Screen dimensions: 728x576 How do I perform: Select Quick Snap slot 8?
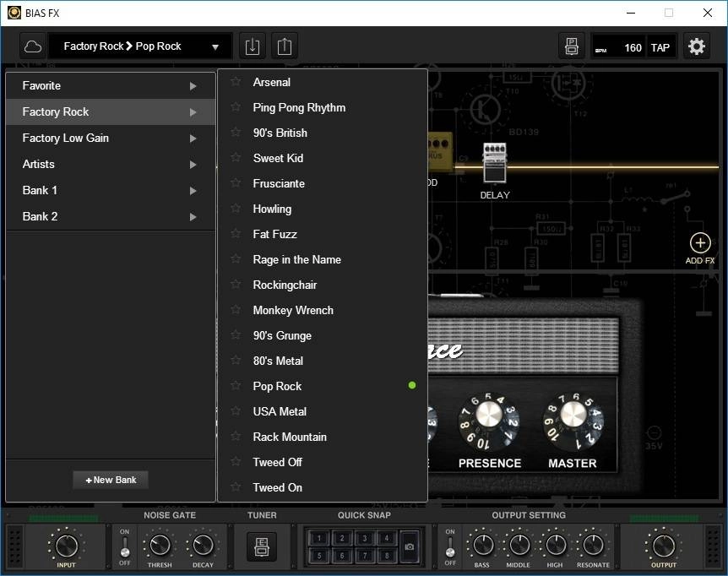point(386,555)
